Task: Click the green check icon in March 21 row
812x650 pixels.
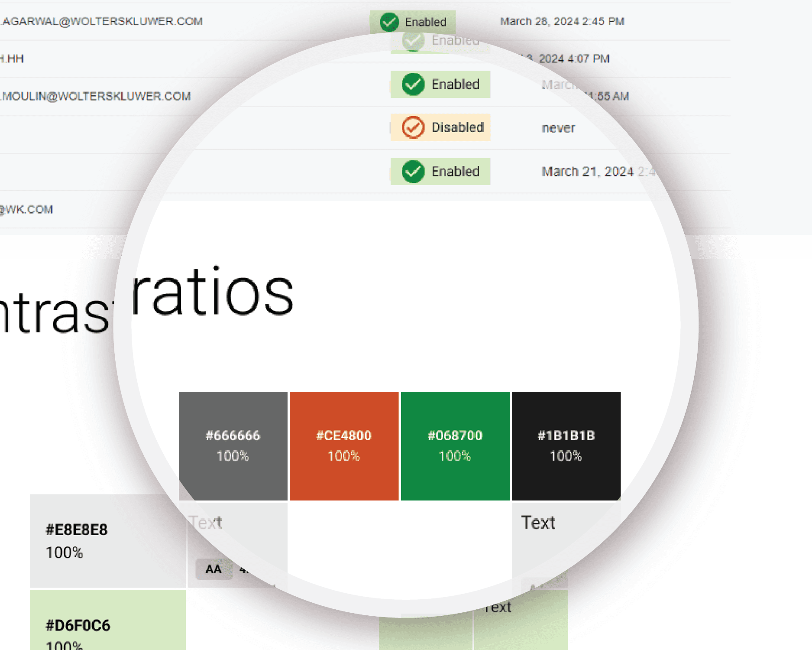Action: click(413, 172)
